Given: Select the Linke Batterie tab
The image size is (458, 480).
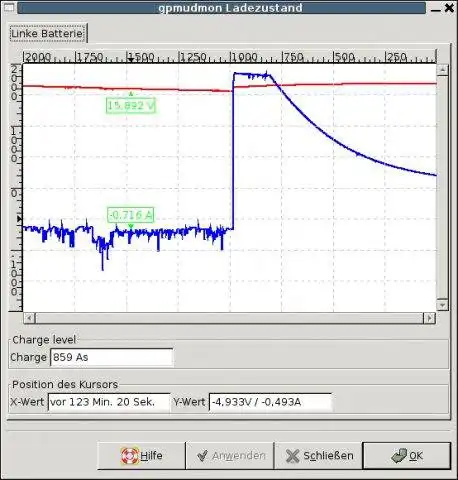Looking at the screenshot, I should (x=47, y=33).
